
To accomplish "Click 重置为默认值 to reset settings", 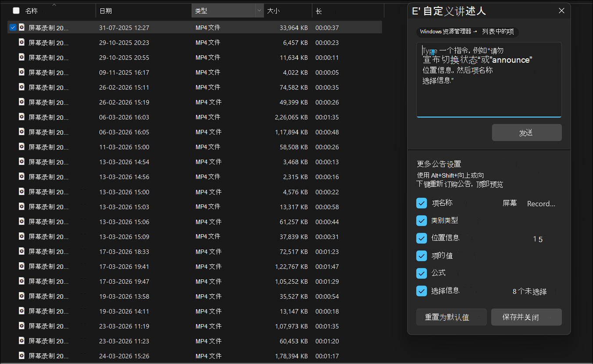I will [451, 317].
